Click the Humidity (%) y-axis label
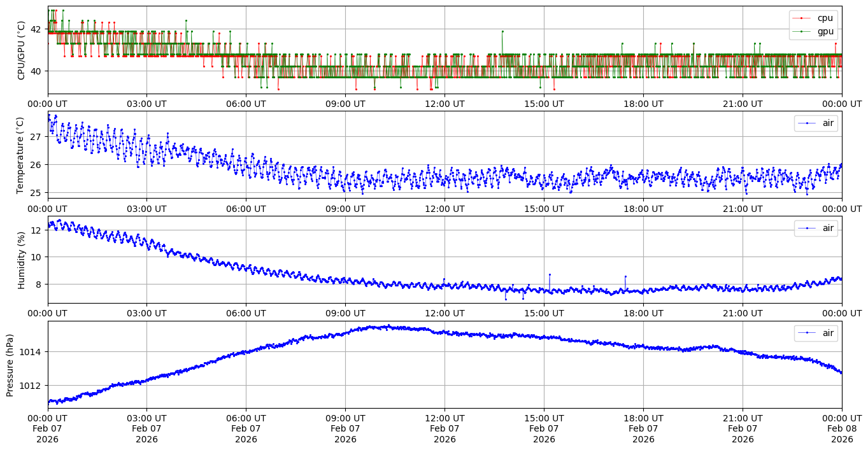Viewport: 868px width, 450px height. tap(22, 260)
